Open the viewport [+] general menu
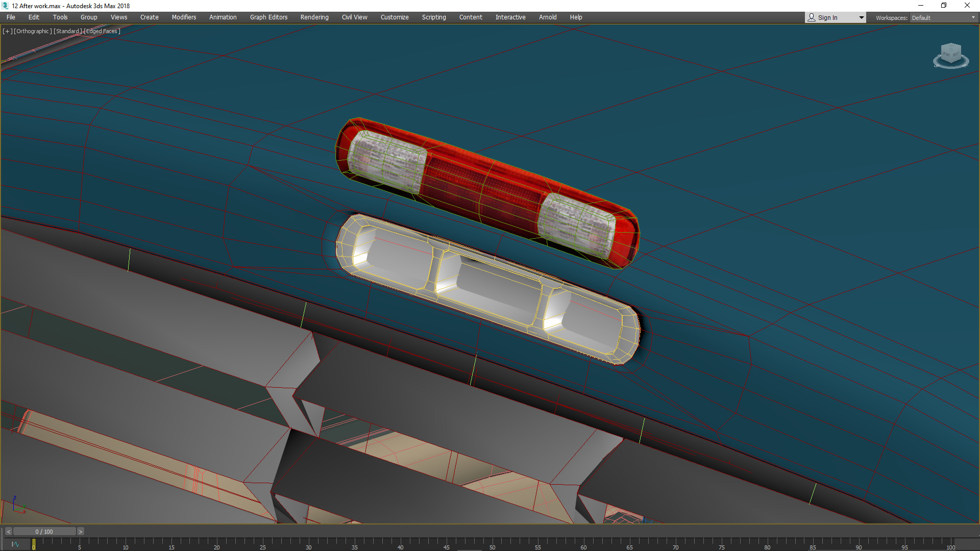Screen dimensions: 980x551 tap(8, 31)
